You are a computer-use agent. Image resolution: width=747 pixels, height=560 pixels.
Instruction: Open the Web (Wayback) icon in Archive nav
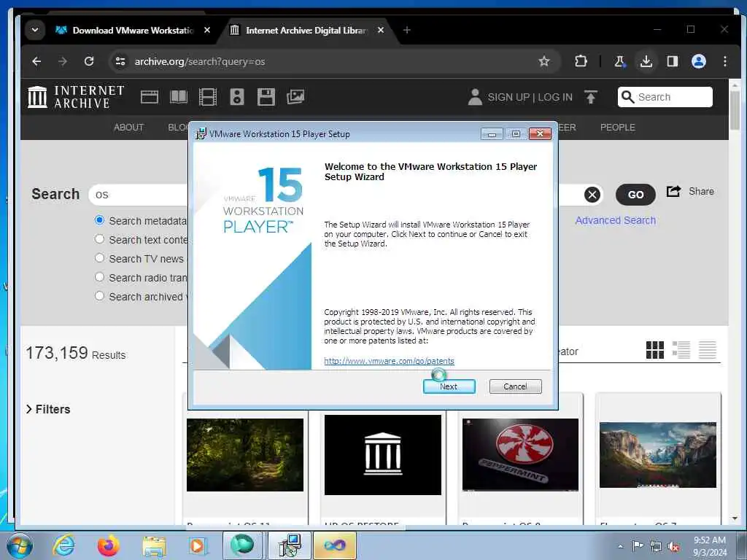point(149,97)
